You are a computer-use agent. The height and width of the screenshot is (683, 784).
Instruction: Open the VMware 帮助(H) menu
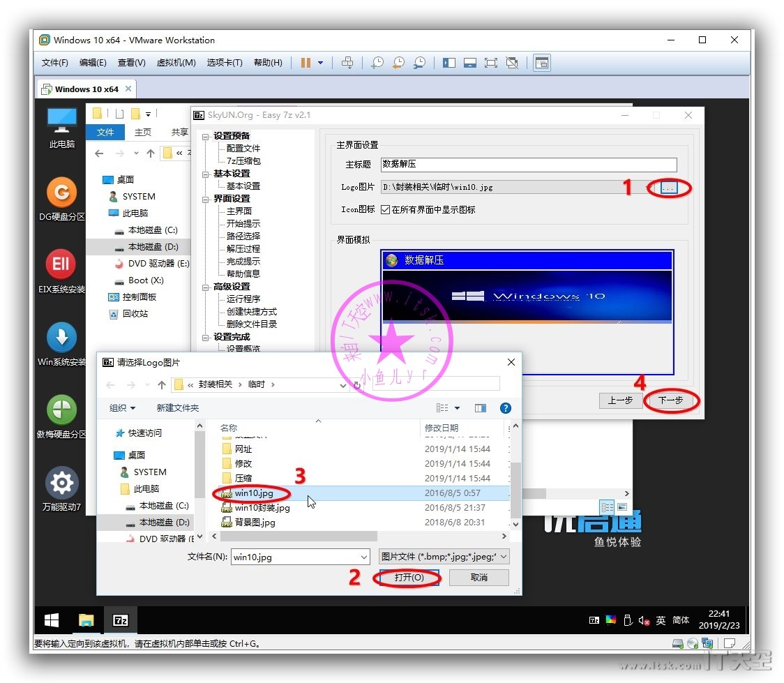click(x=268, y=63)
